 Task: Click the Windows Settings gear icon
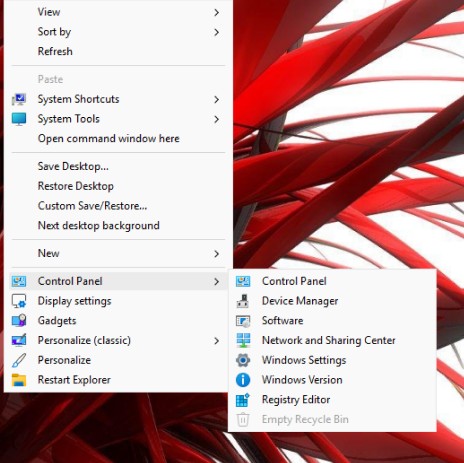[243, 360]
